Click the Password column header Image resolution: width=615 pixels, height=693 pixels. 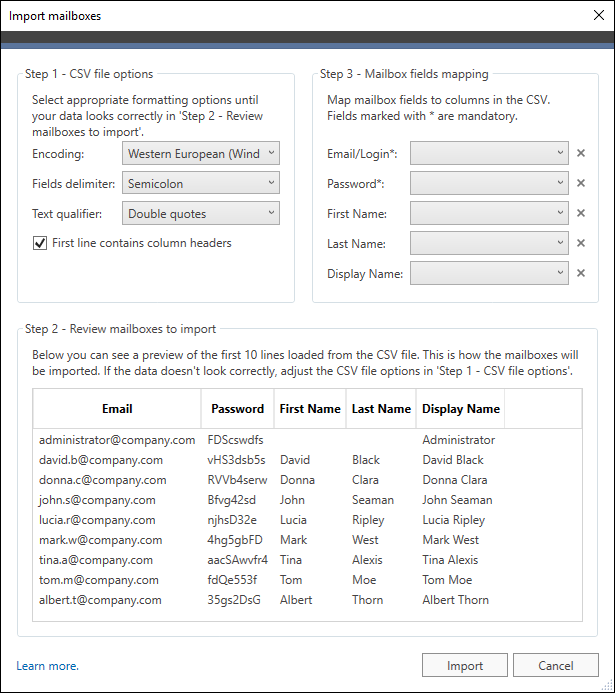(x=237, y=409)
